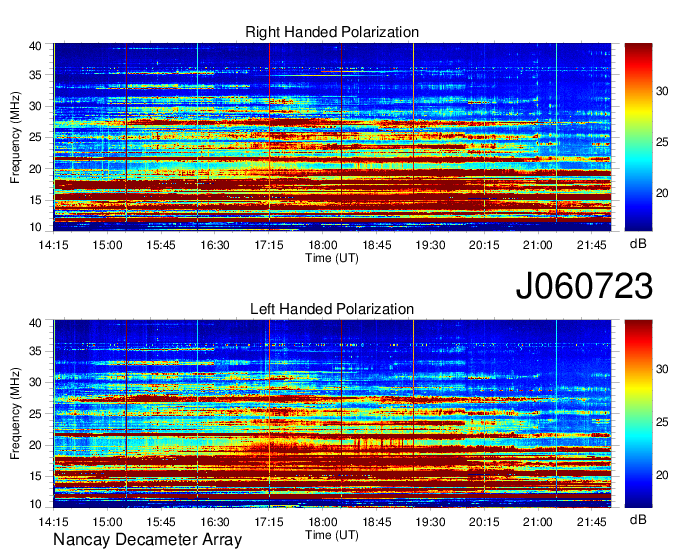
Task: Pick the 17:15 time tick under the Left Handed plot
Action: pos(269,522)
